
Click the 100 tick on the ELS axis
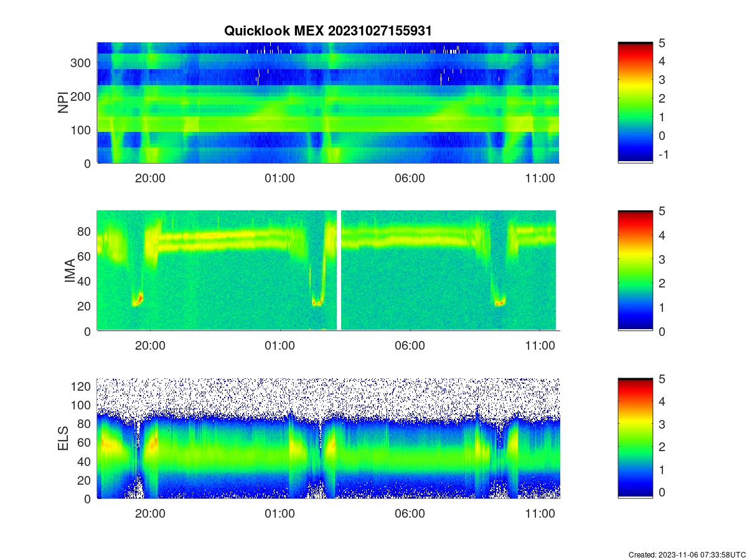pos(82,405)
